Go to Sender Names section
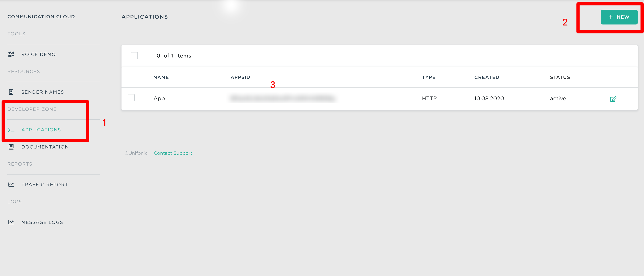The image size is (644, 276). [43, 92]
